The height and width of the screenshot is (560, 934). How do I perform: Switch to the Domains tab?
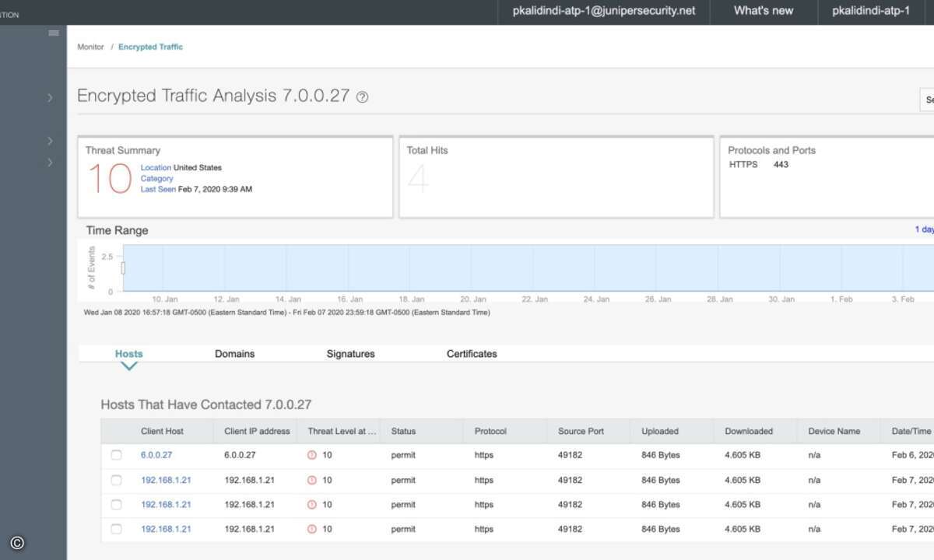pos(235,354)
